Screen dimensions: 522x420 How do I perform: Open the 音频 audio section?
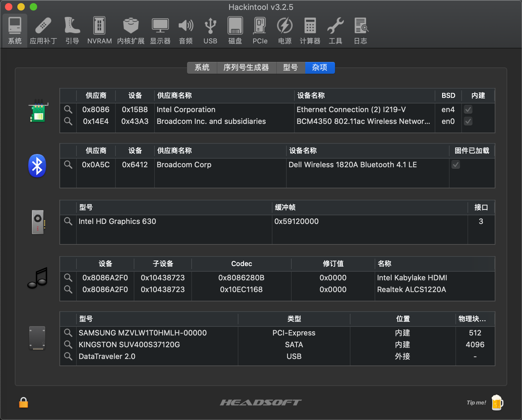[186, 31]
